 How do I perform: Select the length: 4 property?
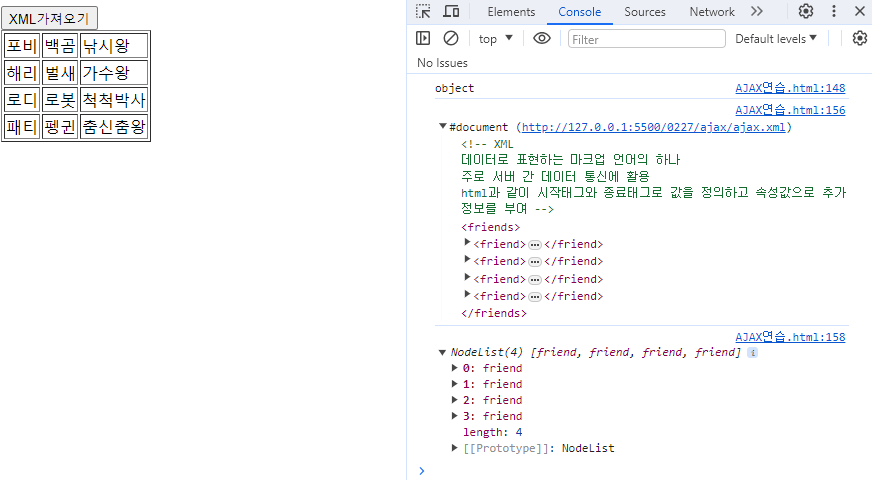[492, 432]
